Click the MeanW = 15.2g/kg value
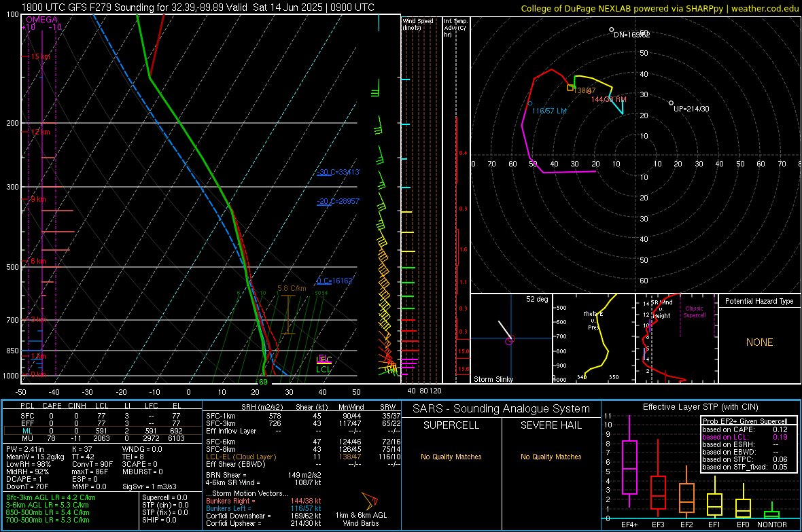Screen dimensions: 802x532 35,457
